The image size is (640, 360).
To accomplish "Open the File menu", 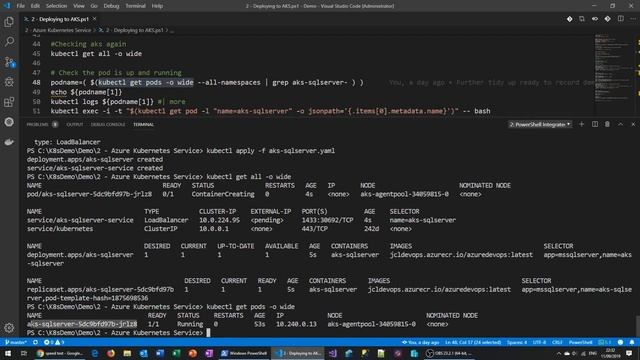I will [x=20, y=6].
